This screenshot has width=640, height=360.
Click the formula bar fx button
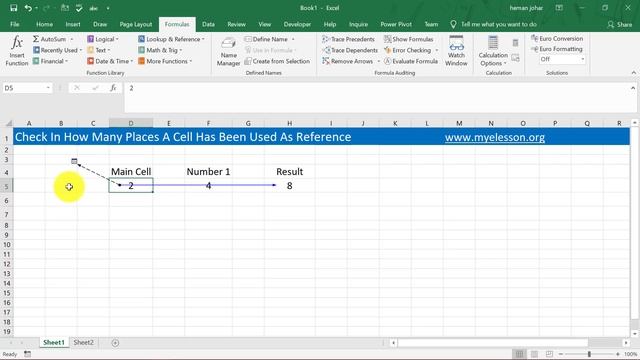click(113, 88)
